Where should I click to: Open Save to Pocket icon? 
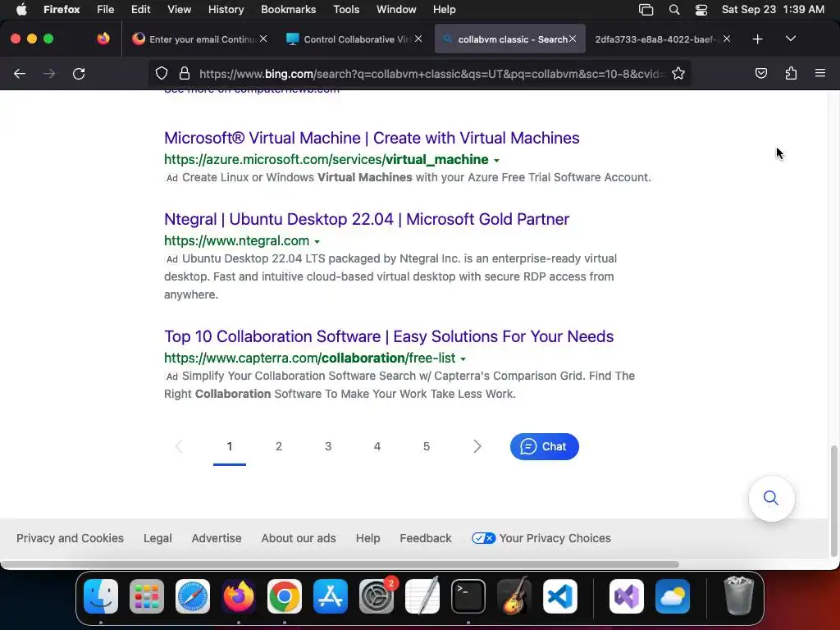[x=760, y=73]
